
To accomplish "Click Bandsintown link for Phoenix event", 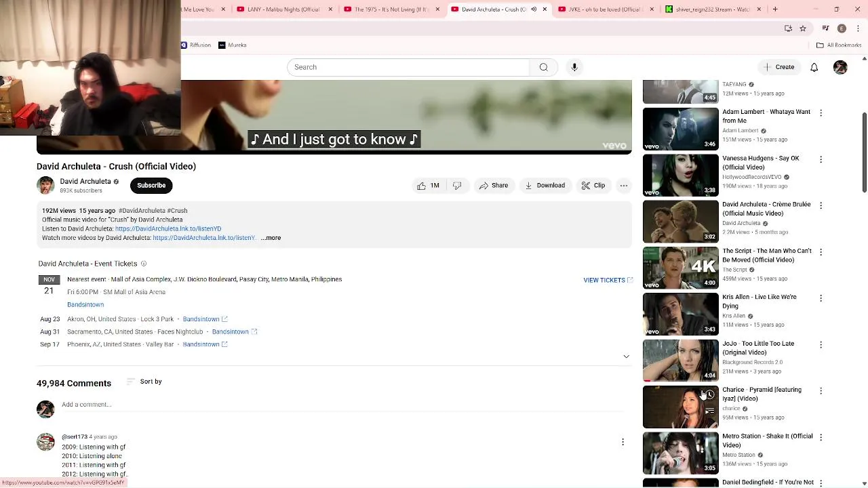I will pos(205,344).
